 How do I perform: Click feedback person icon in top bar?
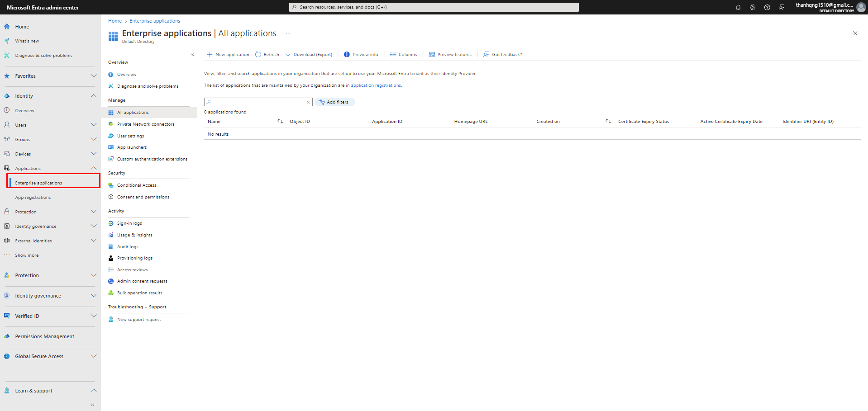(782, 7)
